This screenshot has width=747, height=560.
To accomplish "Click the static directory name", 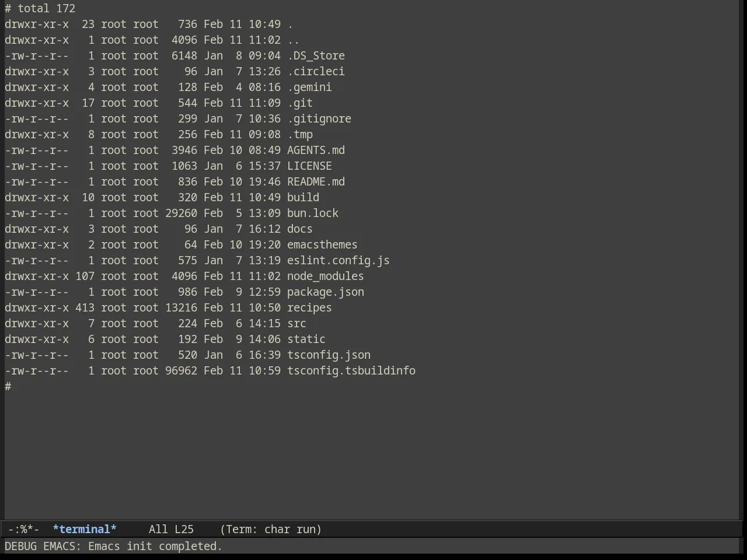I will click(306, 339).
